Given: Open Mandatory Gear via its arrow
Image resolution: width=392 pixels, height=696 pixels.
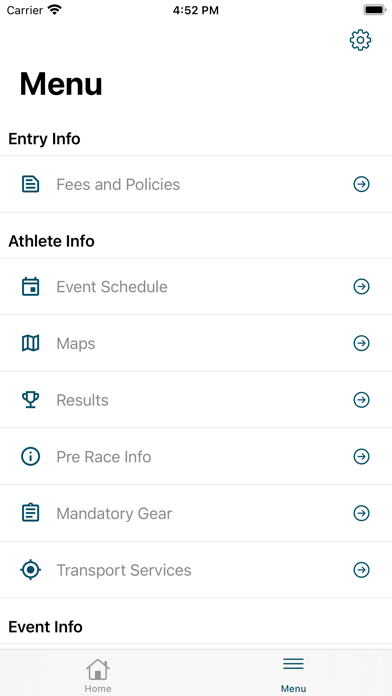Looking at the screenshot, I should pyautogui.click(x=361, y=513).
